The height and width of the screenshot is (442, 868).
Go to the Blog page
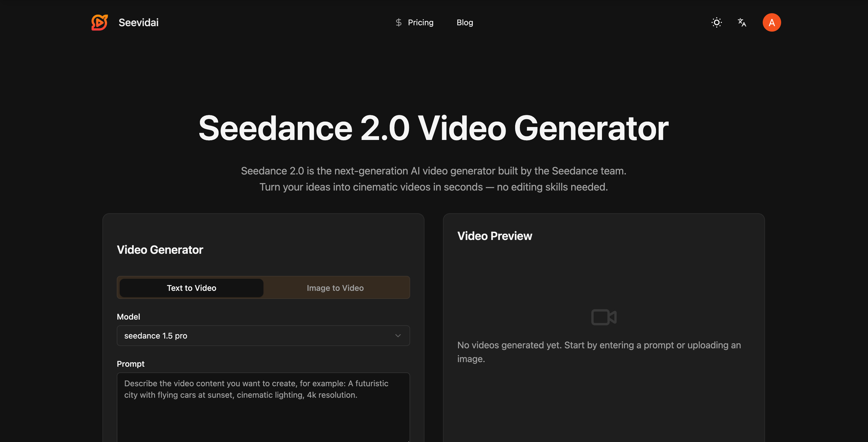[x=465, y=22]
